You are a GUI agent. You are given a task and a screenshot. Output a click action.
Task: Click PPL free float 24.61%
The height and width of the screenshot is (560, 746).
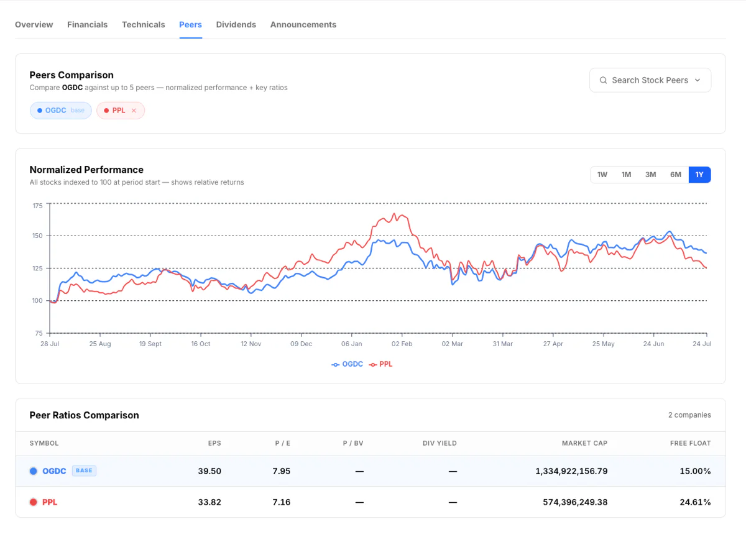click(695, 502)
